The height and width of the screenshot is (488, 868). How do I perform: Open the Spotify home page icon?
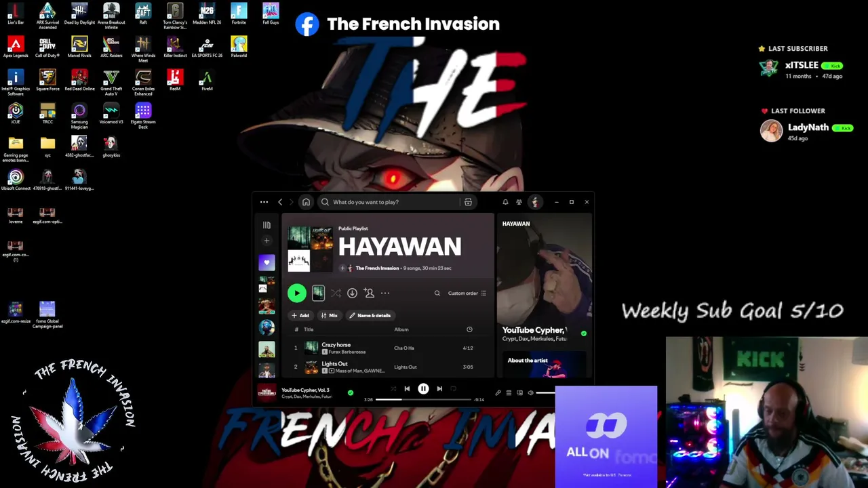point(306,202)
